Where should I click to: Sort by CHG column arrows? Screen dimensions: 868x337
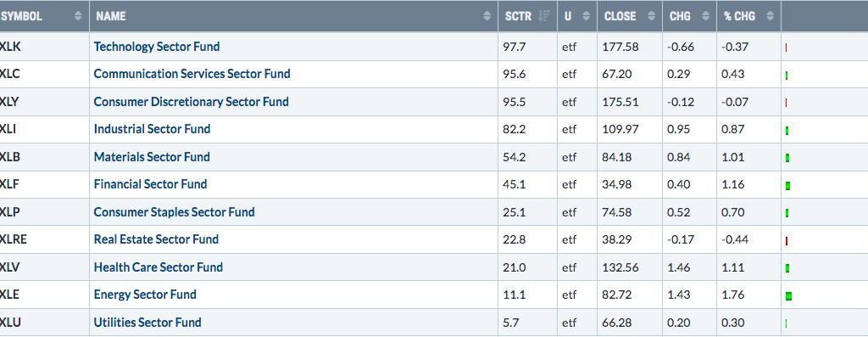(x=705, y=16)
